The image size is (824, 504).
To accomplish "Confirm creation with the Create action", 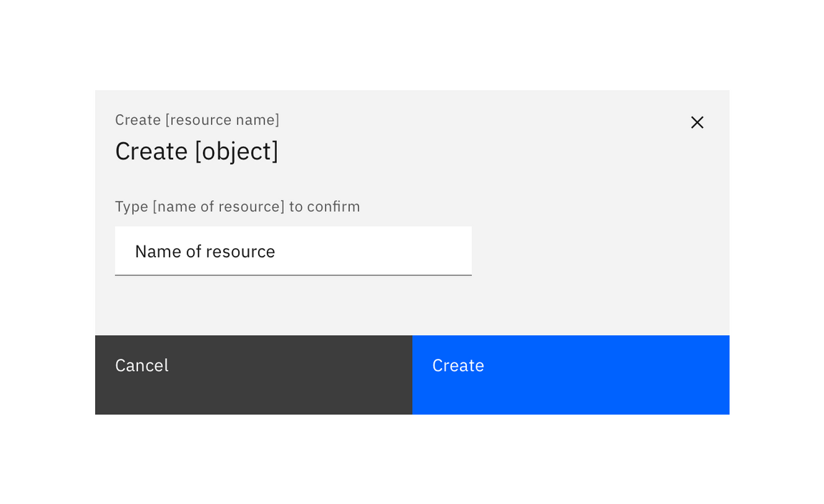I will tap(570, 374).
